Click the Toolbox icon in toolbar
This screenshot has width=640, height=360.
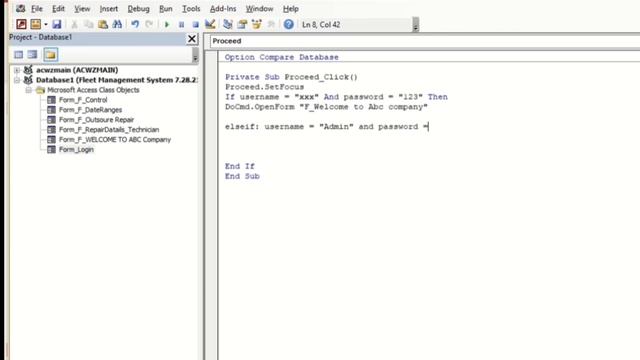click(x=271, y=24)
